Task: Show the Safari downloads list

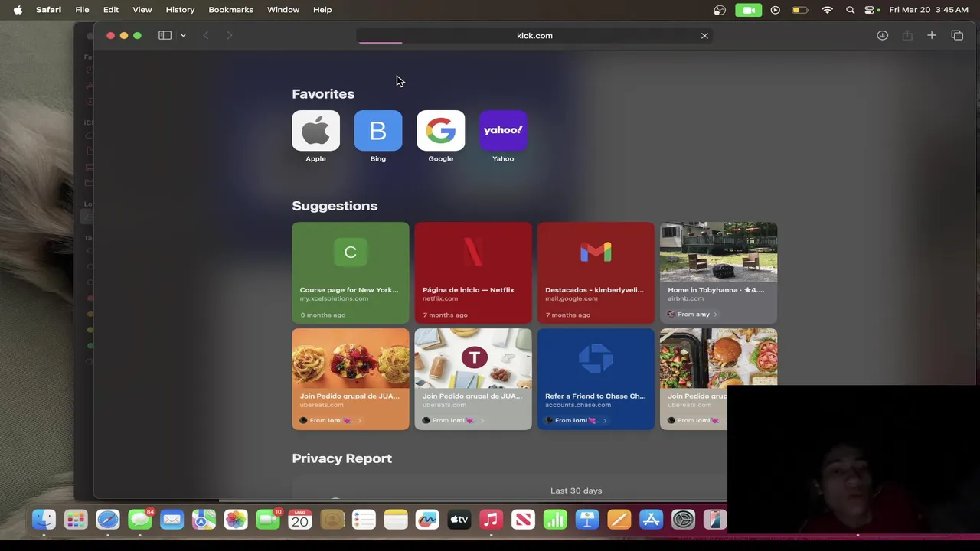Action: tap(882, 35)
